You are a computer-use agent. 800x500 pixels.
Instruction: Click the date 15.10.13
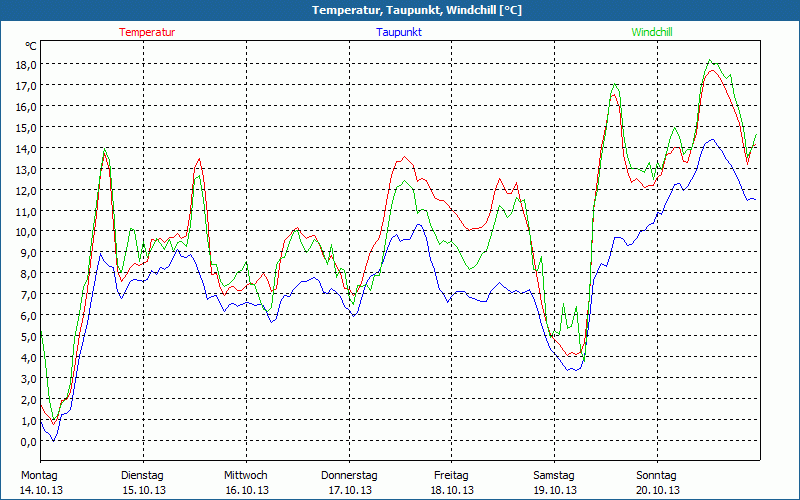pos(144,490)
